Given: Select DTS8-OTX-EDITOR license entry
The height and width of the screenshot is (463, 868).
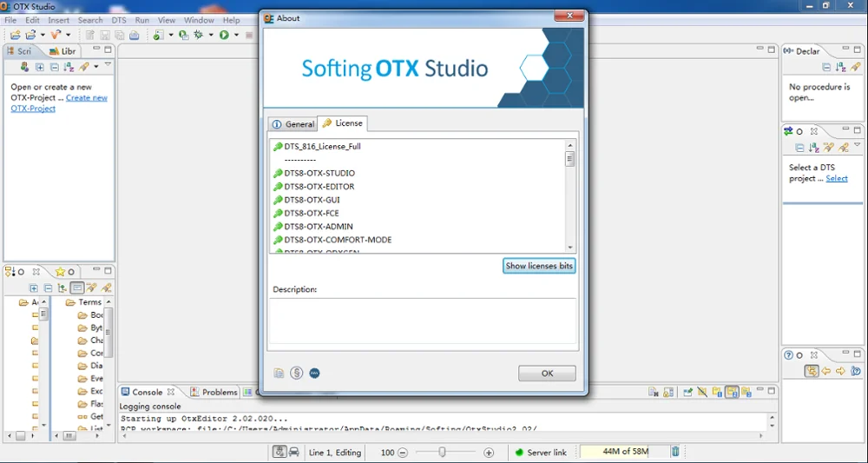Looking at the screenshot, I should pyautogui.click(x=314, y=187).
